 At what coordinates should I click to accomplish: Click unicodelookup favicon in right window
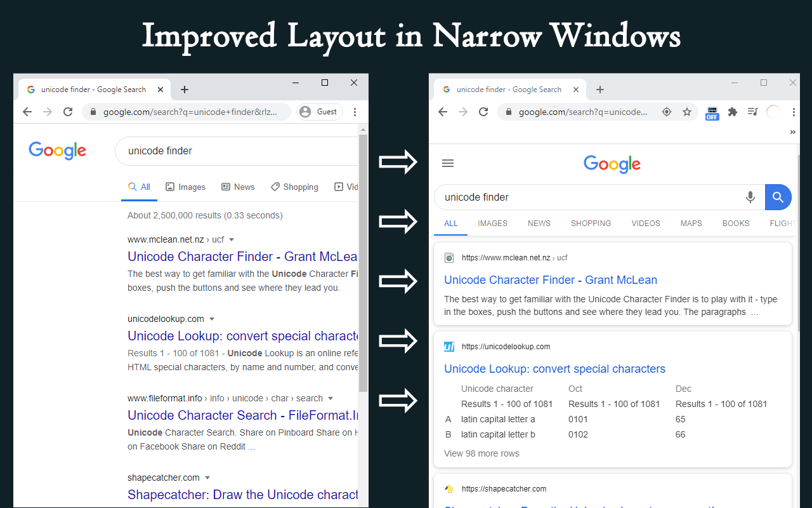tap(449, 347)
